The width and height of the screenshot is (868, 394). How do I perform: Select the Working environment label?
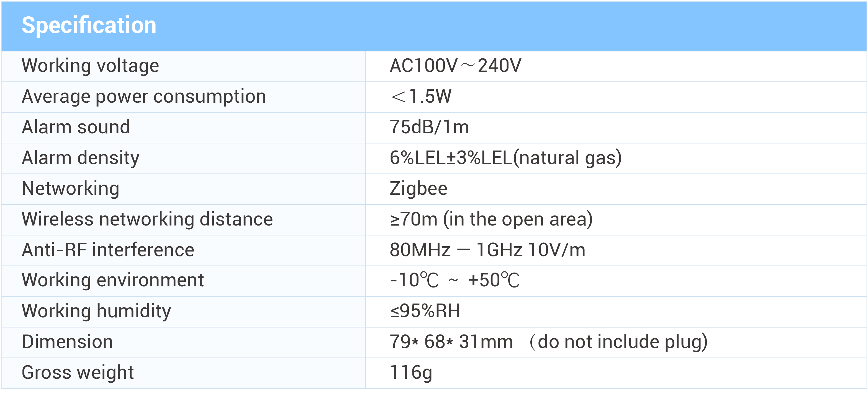pyautogui.click(x=112, y=280)
